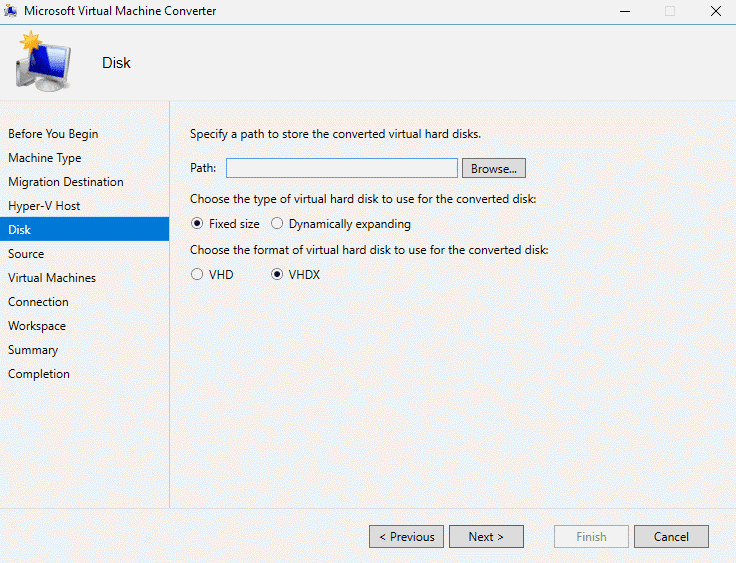736x563 pixels.
Task: Click the Virtual Machine Converter title bar icon
Action: pyautogui.click(x=11, y=11)
